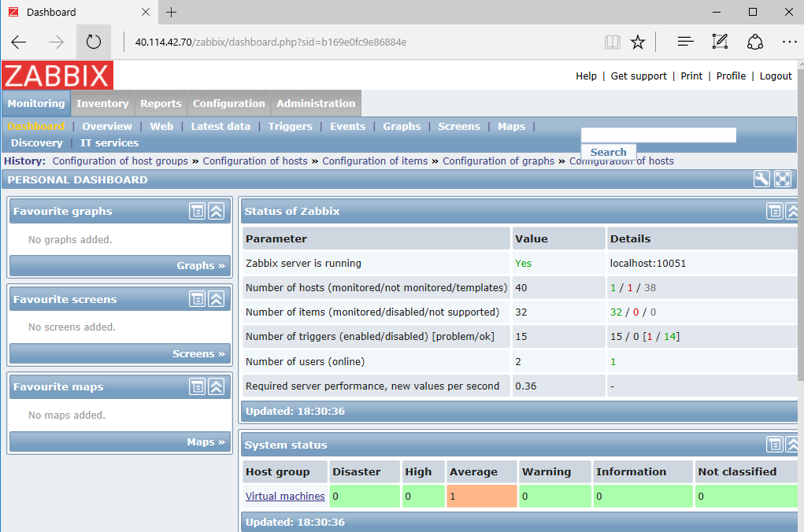Open the user Profile link
The height and width of the screenshot is (532, 804).
pyautogui.click(x=731, y=76)
